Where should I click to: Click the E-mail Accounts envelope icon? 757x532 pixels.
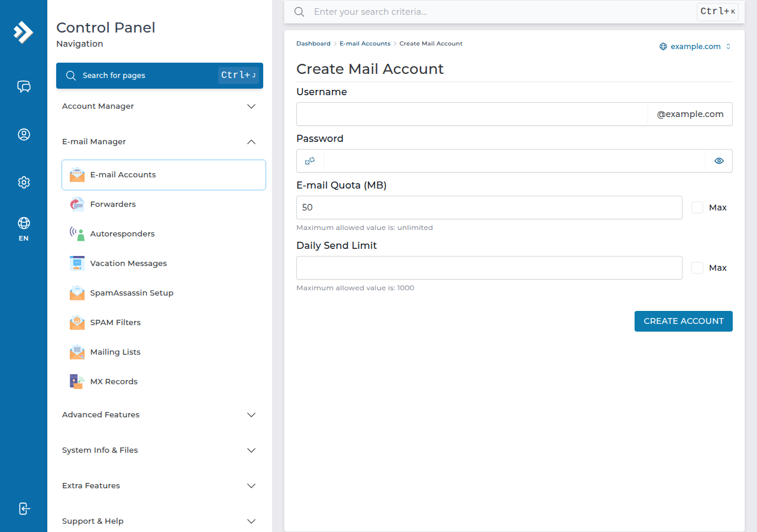pos(77,174)
